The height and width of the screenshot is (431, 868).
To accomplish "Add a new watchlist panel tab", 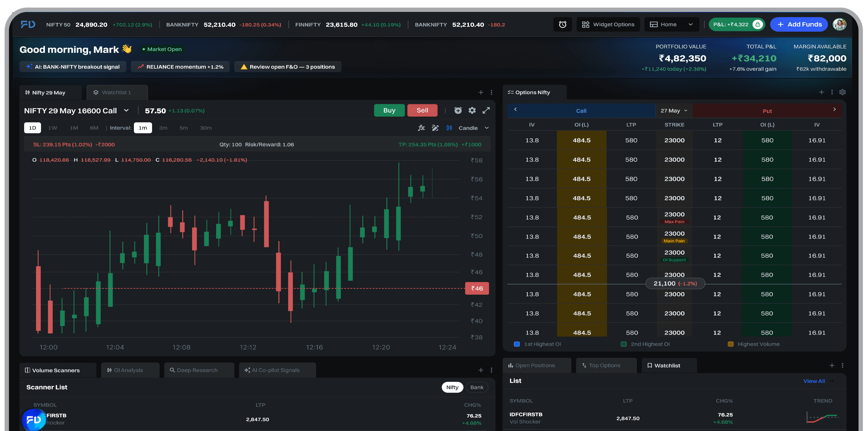I will pyautogui.click(x=832, y=365).
